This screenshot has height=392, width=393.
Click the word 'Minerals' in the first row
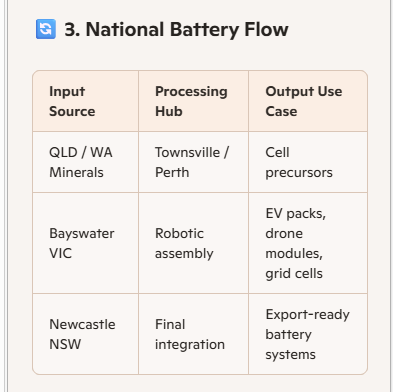point(76,172)
